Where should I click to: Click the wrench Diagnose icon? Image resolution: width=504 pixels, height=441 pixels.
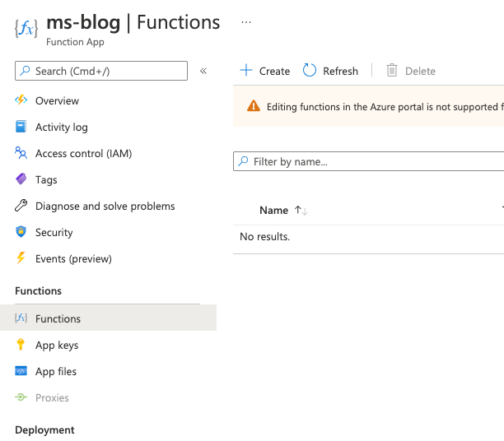(x=21, y=206)
